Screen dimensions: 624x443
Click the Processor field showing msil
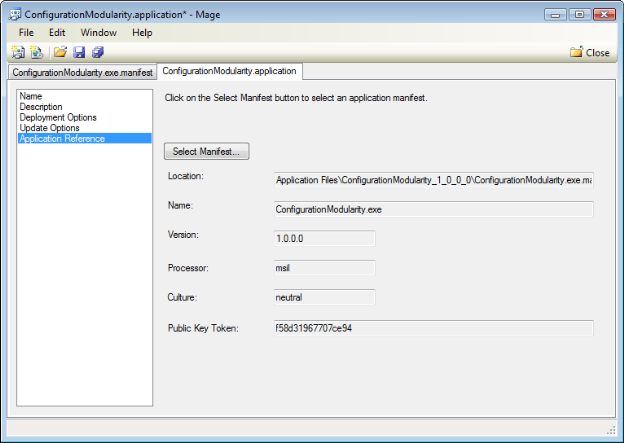point(325,268)
